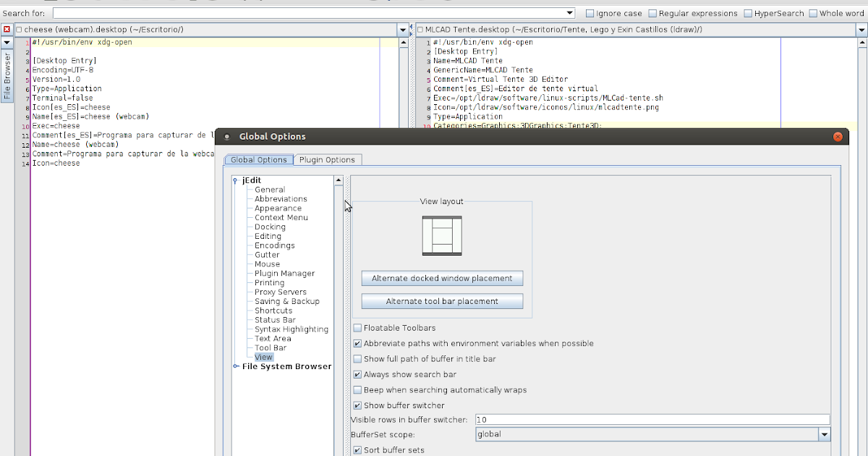Open the File Browser docked panel
Screen dimensions: 868x456
pyautogui.click(x=7, y=76)
